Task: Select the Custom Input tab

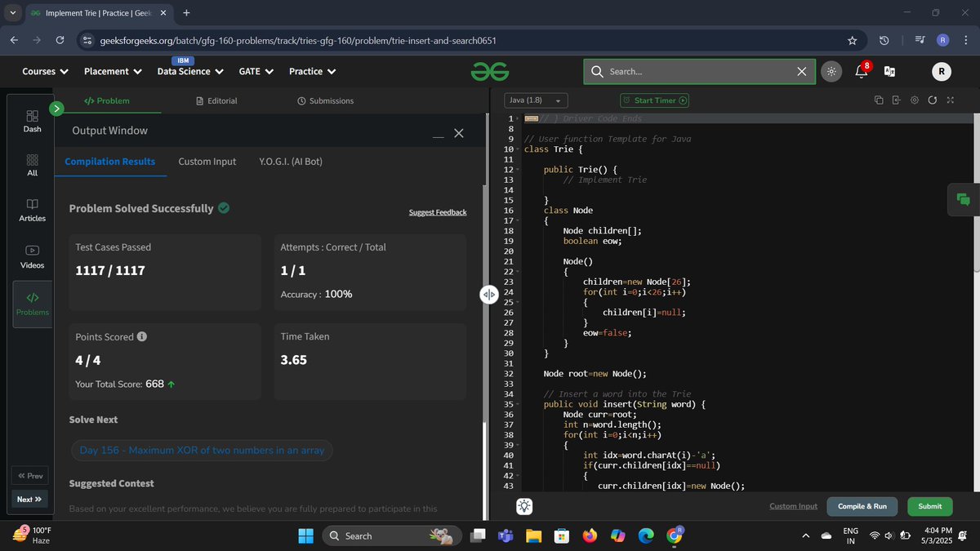Action: tap(207, 162)
